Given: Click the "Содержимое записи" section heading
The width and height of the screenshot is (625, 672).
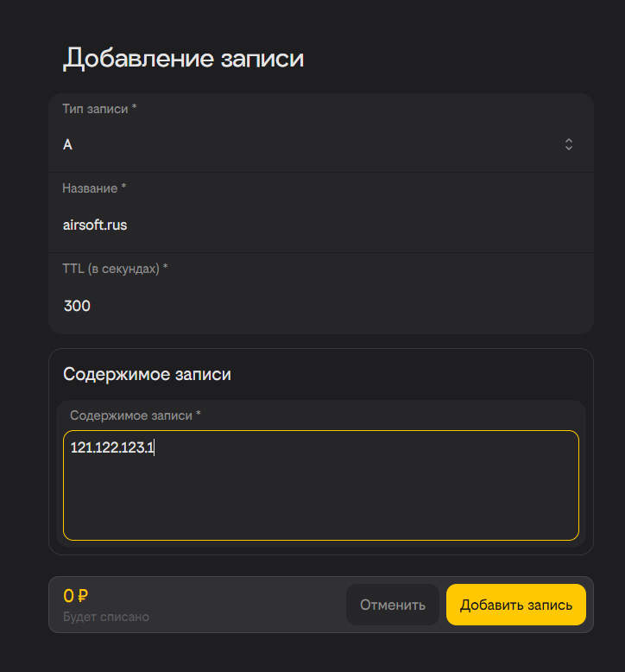Looking at the screenshot, I should coord(148,375).
